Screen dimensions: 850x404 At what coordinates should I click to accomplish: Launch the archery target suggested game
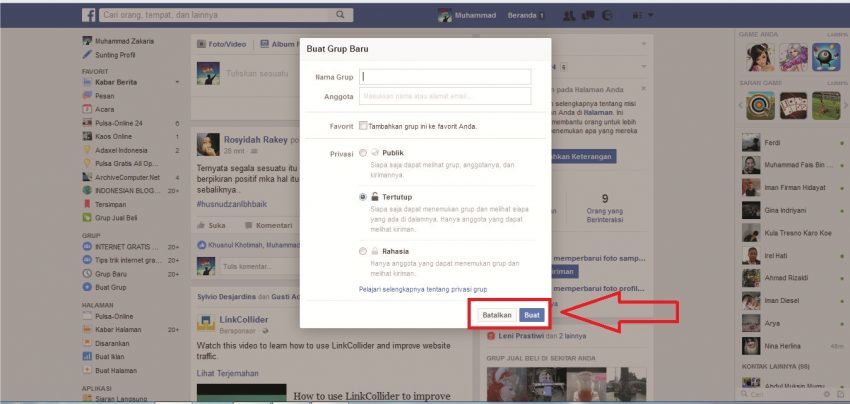[760, 106]
